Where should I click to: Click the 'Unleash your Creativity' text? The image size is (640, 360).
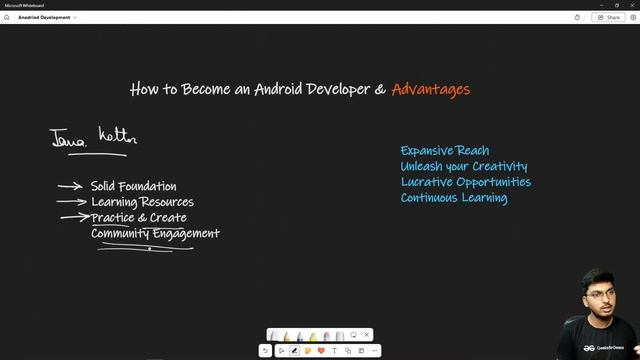coord(464,167)
